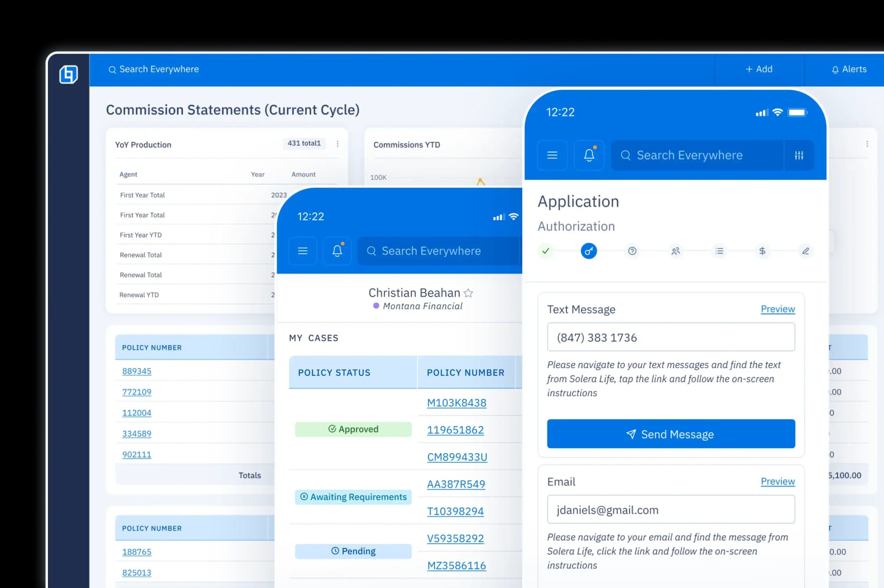Select the key icon in the Authorization stepper
The image size is (884, 588).
[x=589, y=251]
